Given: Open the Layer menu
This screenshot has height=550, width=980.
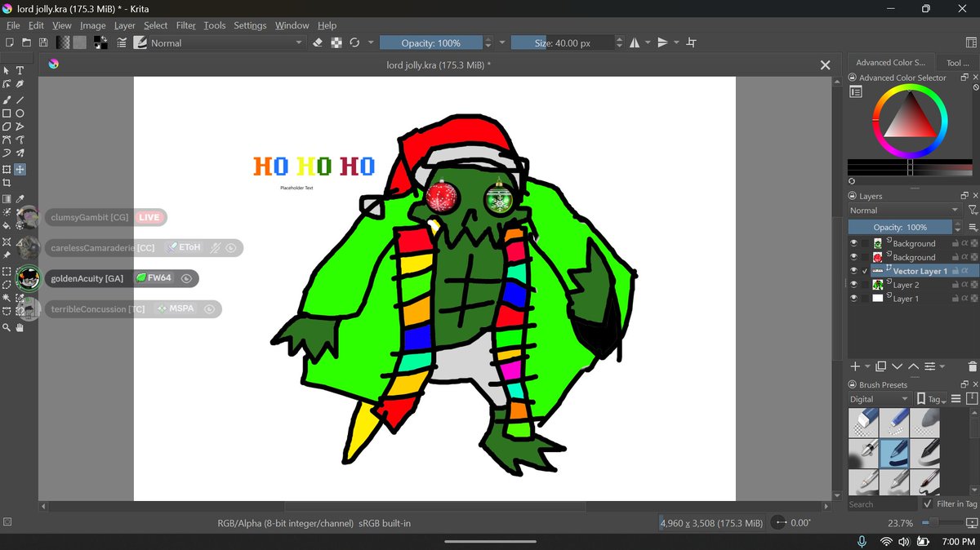Looking at the screenshot, I should coord(125,25).
